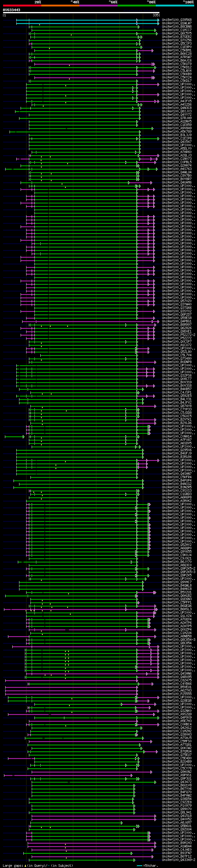Open the UniRef100_Q1WLW7 hit label
Screen dimensions: 197x868
pyautogui.click(x=177, y=23)
